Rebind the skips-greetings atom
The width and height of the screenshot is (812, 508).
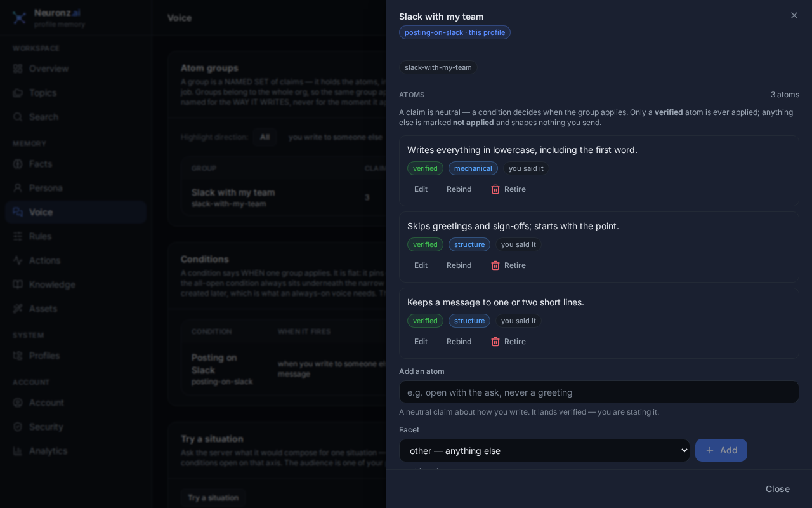(x=459, y=265)
